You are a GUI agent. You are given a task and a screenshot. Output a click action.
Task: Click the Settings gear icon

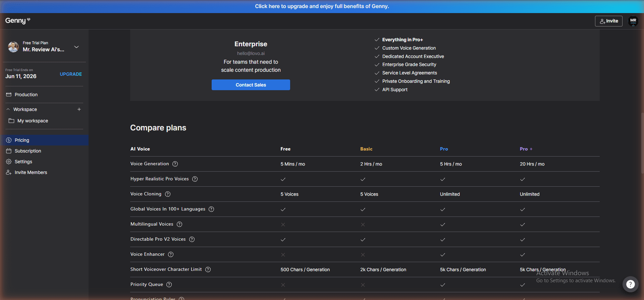point(9,162)
